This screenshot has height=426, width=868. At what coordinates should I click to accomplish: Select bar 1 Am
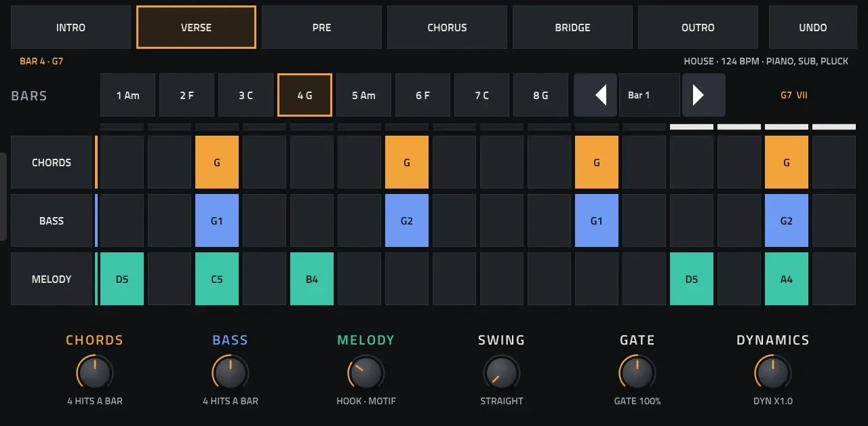point(127,95)
